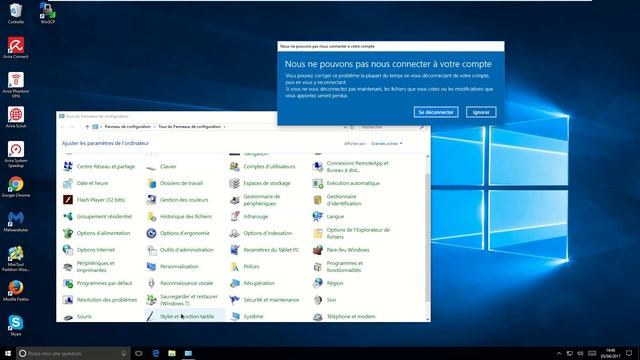This screenshot has height=360, width=640.
Task: Open Souris mouse settings
Action: coord(78,317)
